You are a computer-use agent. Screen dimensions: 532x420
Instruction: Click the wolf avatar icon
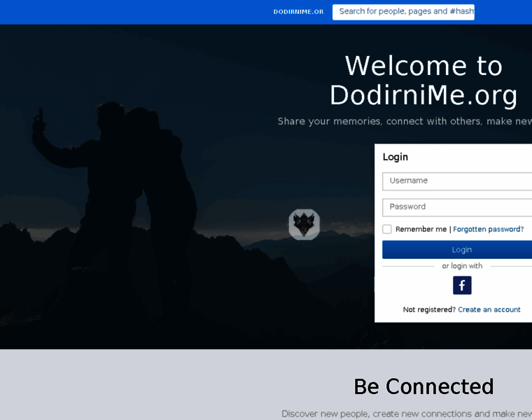[x=304, y=224]
